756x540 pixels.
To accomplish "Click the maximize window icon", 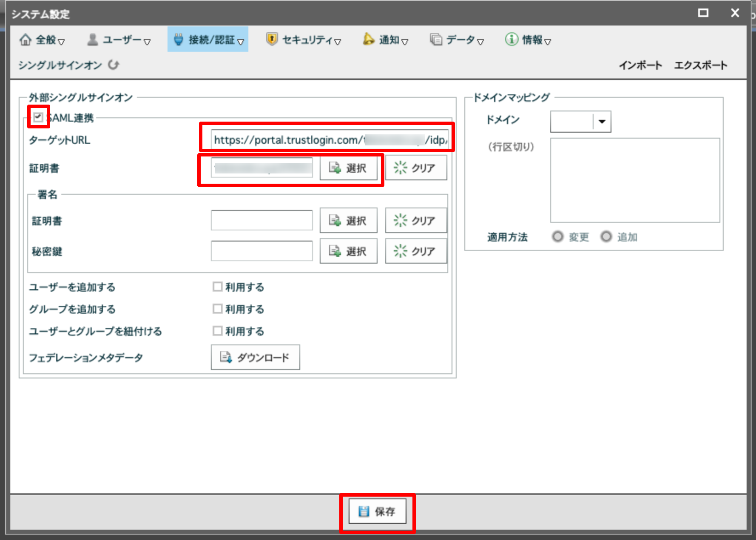I will coord(703,13).
